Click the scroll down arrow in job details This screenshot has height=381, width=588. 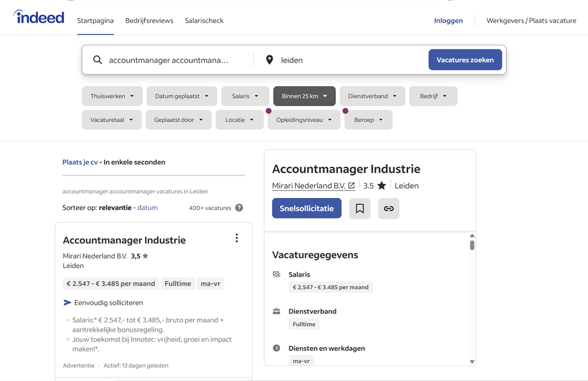coord(472,361)
